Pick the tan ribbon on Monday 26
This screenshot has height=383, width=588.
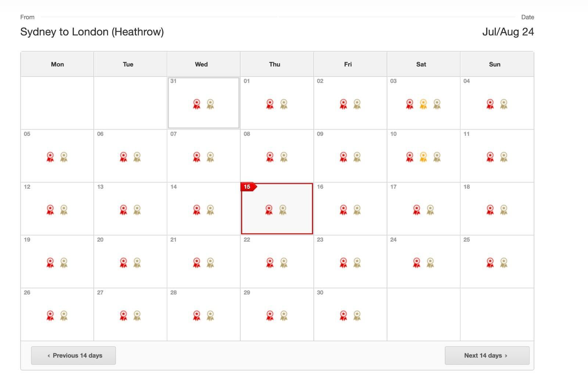click(64, 316)
